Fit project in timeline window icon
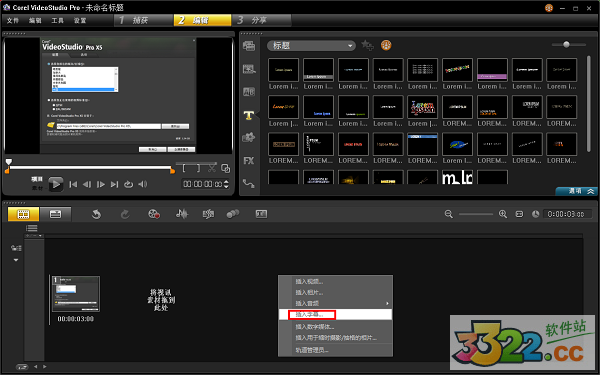 pyautogui.click(x=519, y=214)
